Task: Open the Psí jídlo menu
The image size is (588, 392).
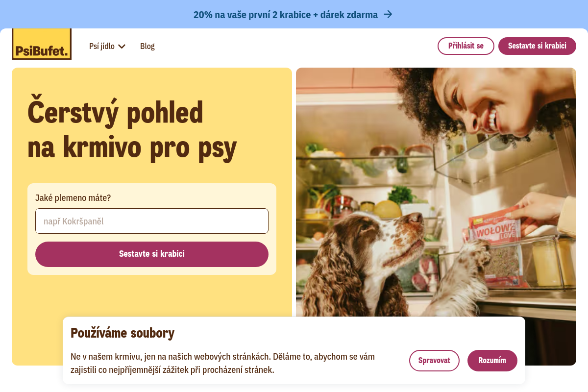Action: pyautogui.click(x=107, y=46)
